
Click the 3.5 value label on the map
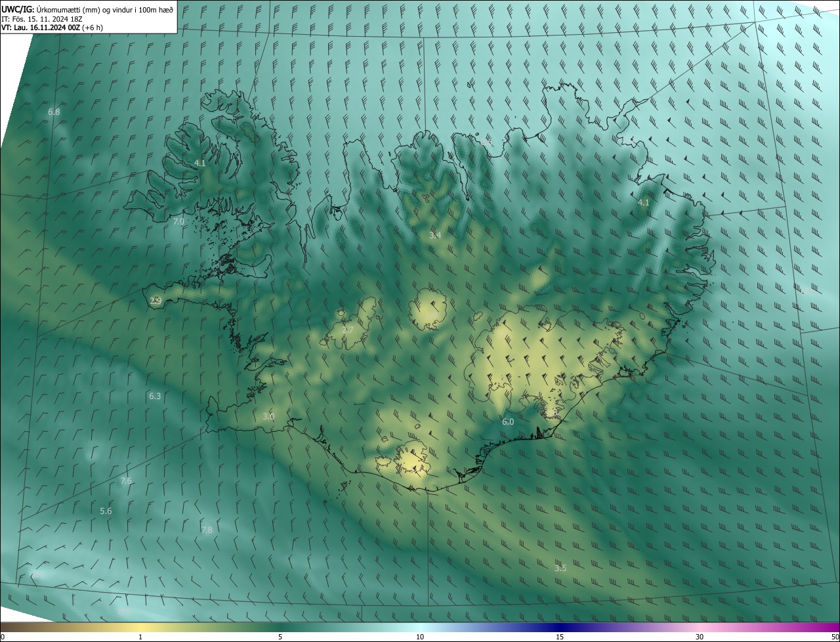[560, 568]
